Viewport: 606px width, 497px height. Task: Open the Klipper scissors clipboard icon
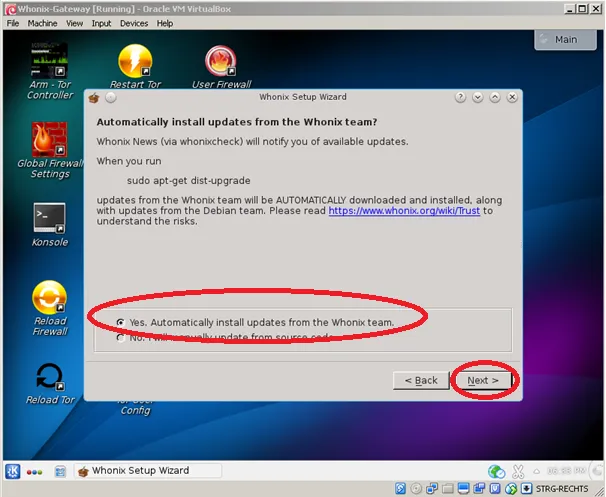518,471
